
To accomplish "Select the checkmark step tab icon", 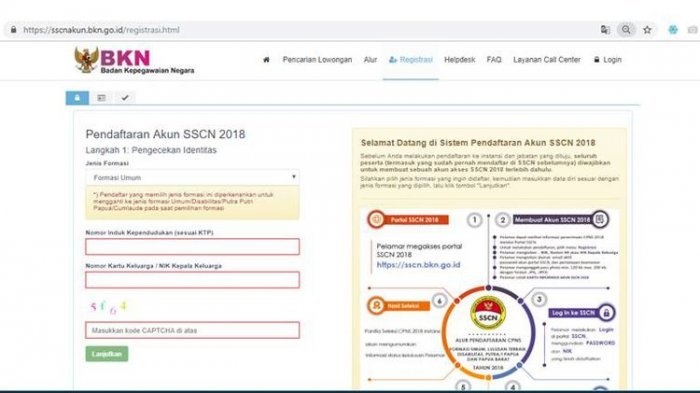I will click(x=125, y=98).
